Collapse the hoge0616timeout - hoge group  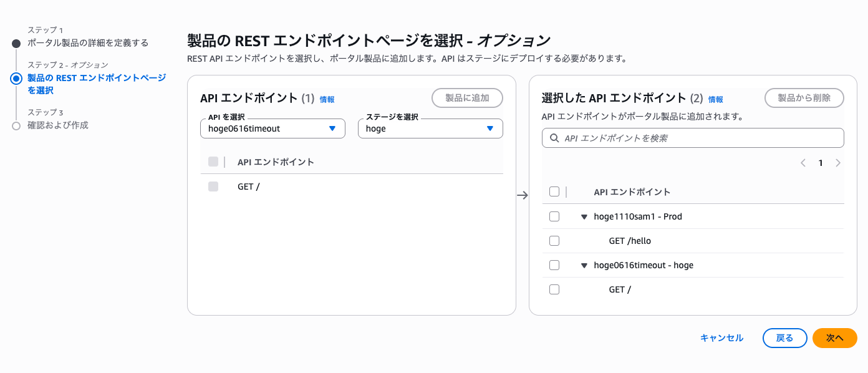point(584,266)
